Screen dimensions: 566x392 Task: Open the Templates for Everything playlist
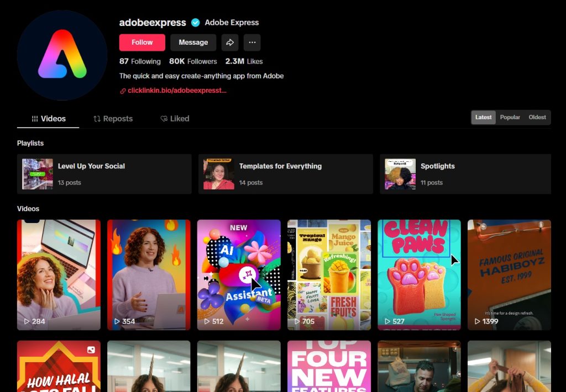pos(285,174)
